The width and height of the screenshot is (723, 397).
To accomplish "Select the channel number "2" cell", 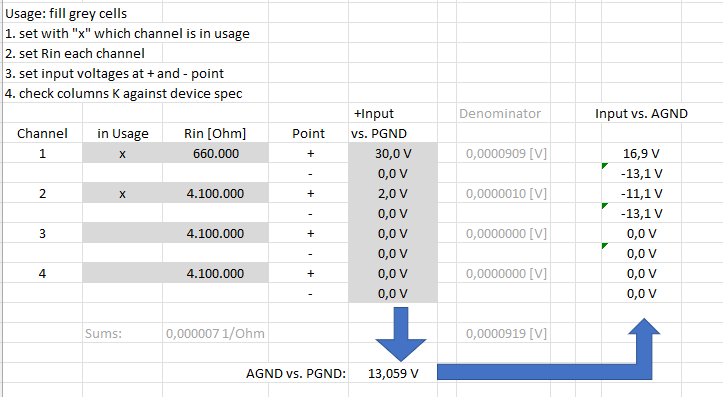I will coord(42,194).
